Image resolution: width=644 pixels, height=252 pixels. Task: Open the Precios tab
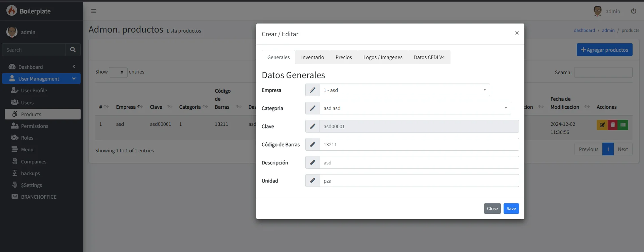click(344, 57)
